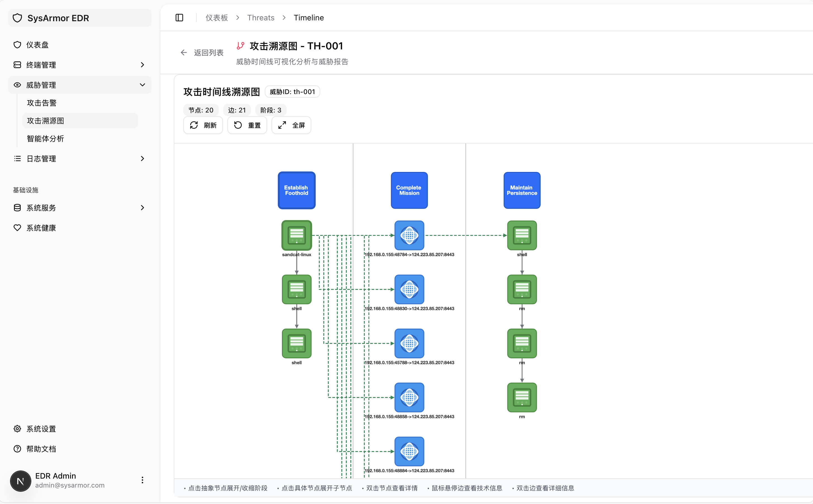Click the Establish Foothold stage node

click(296, 190)
